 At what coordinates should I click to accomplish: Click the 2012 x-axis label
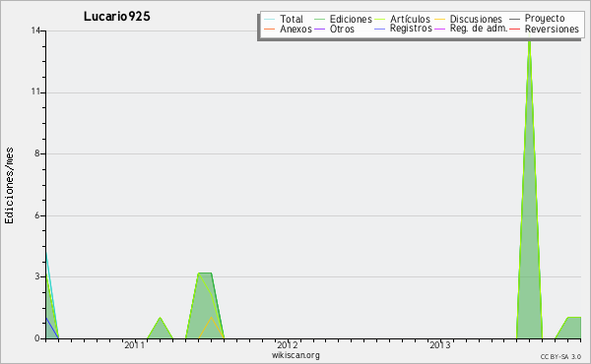tap(288, 345)
